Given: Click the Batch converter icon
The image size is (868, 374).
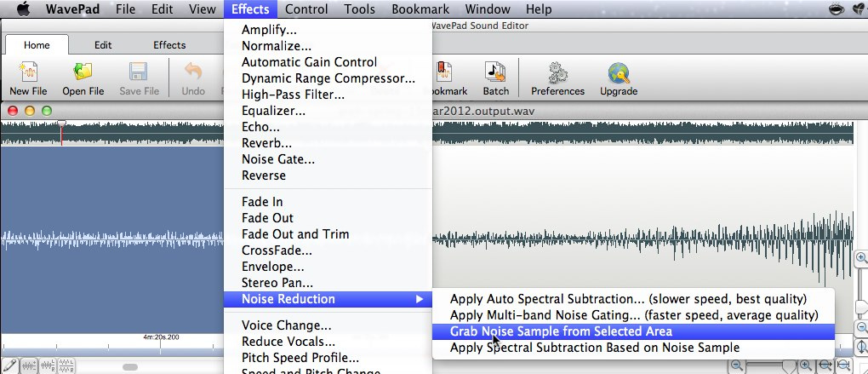Looking at the screenshot, I should coord(495,72).
